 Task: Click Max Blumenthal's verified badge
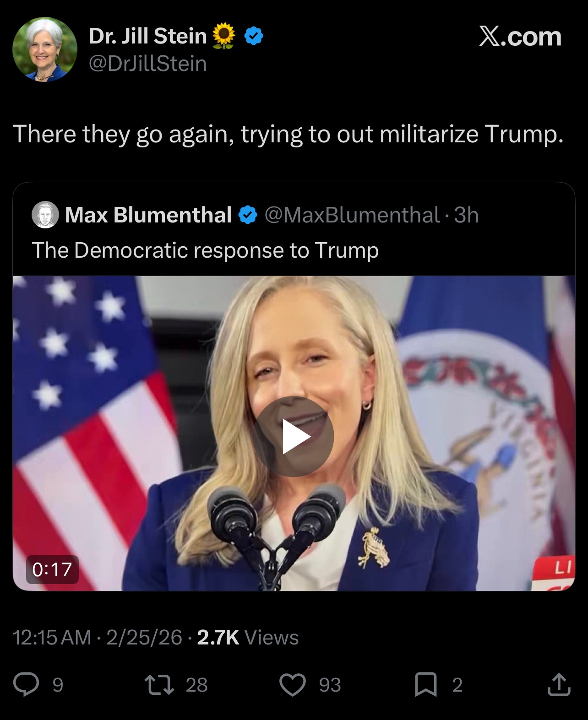(248, 215)
